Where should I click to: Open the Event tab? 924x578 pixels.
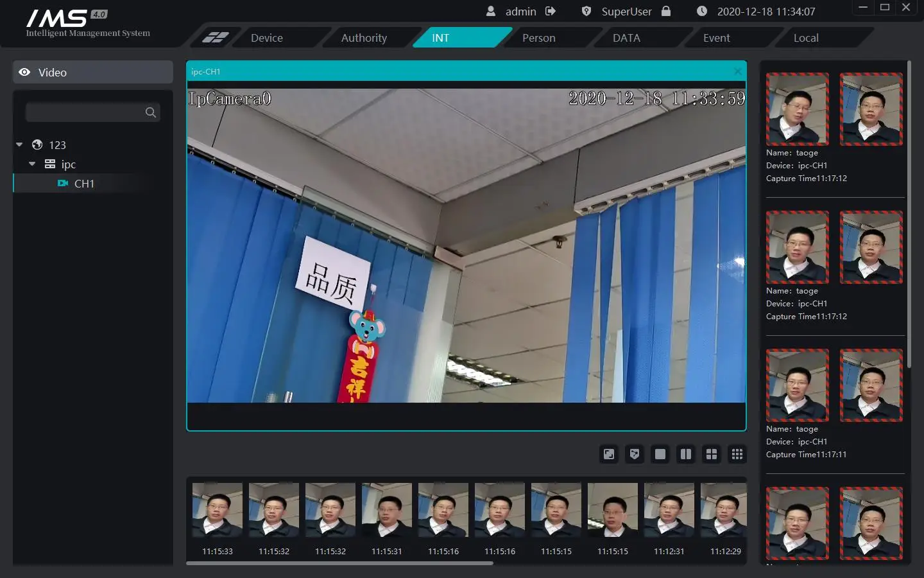[x=716, y=37]
